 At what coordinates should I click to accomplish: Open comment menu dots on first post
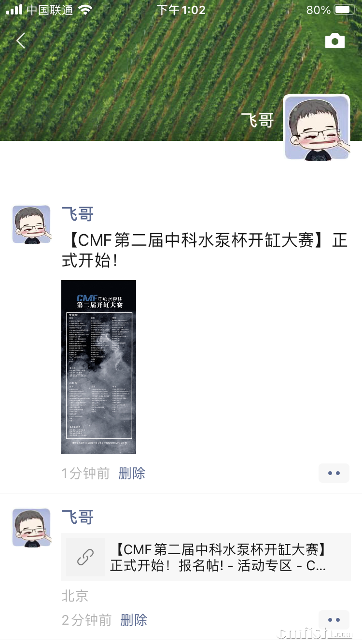click(x=334, y=473)
